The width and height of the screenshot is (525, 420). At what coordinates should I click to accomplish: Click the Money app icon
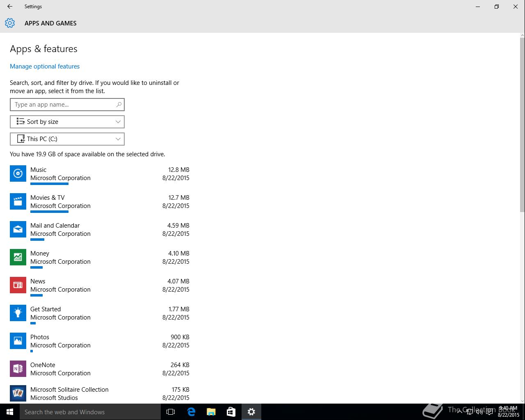click(x=18, y=257)
